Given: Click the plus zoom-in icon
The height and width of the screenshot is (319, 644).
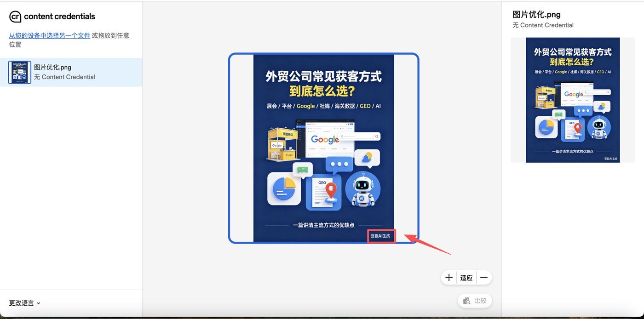Looking at the screenshot, I should (x=449, y=278).
